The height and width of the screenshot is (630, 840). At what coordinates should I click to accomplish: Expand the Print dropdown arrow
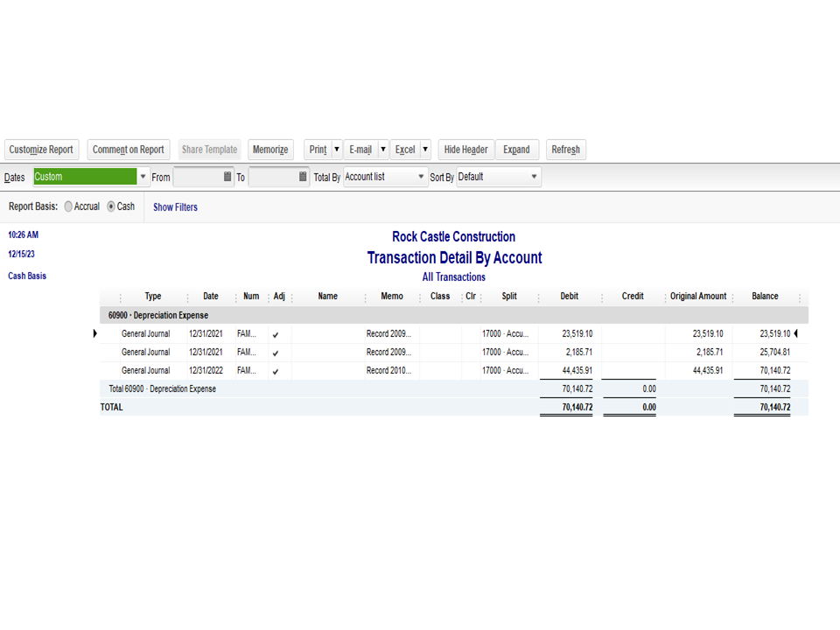coord(337,150)
